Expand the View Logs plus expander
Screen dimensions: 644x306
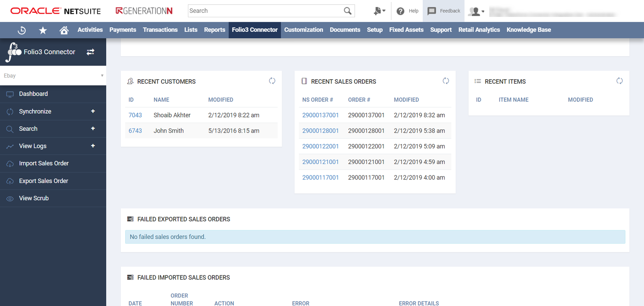(93, 146)
